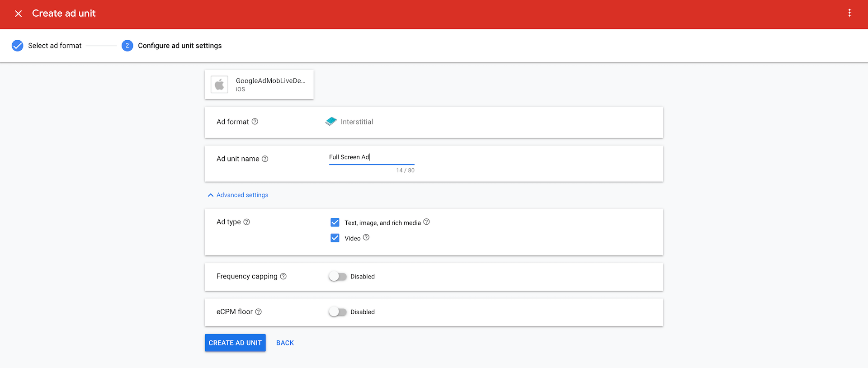Enable the Frequency capping toggle
Viewport: 868px width, 368px height.
[x=337, y=277]
